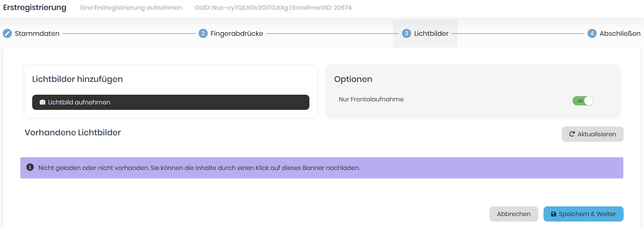
Task: Click the pencil icon beside Stammdaten
Action: pos(7,33)
